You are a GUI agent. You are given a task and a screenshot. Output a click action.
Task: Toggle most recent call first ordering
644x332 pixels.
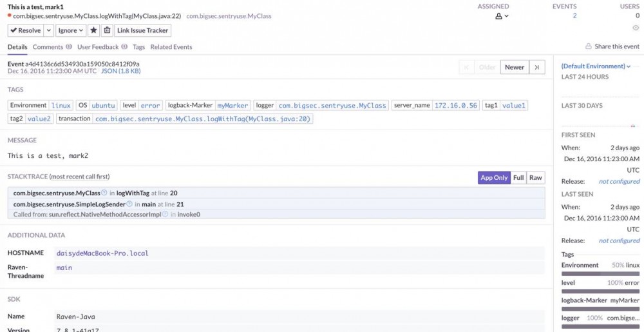[79, 177]
